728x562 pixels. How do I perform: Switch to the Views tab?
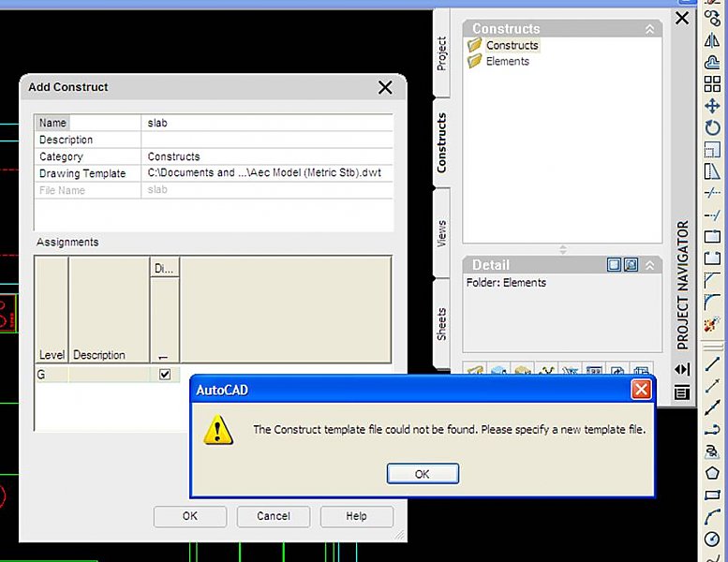point(441,233)
